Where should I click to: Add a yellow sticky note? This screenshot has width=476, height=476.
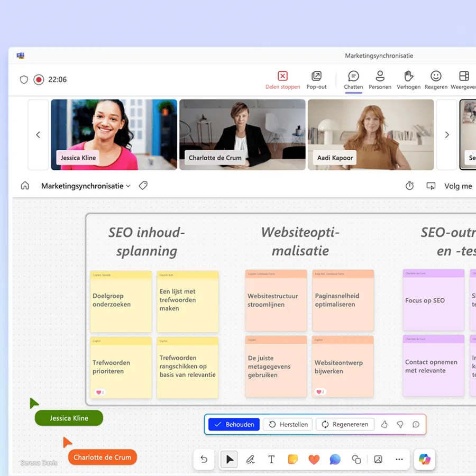point(292,459)
